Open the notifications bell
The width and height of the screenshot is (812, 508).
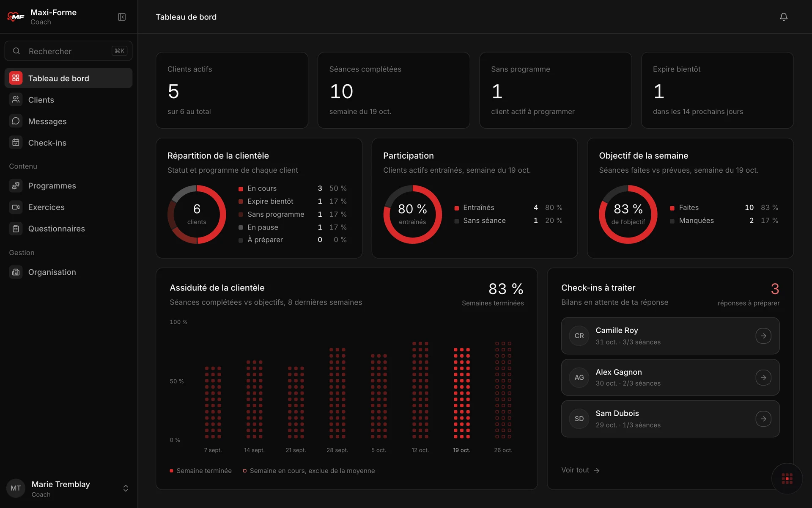tap(784, 17)
